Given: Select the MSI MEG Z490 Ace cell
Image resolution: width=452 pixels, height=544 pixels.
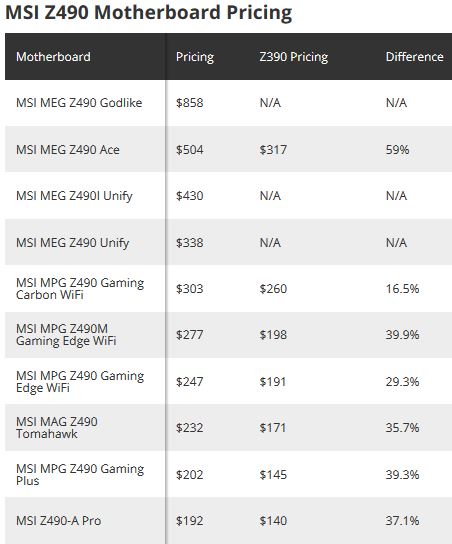Looking at the screenshot, I should (x=68, y=150).
